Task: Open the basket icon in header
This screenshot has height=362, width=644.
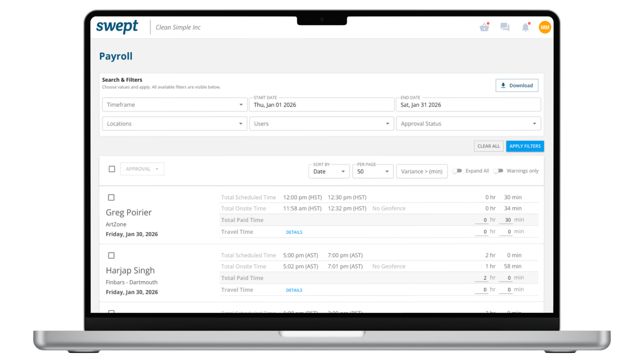Action: (484, 27)
